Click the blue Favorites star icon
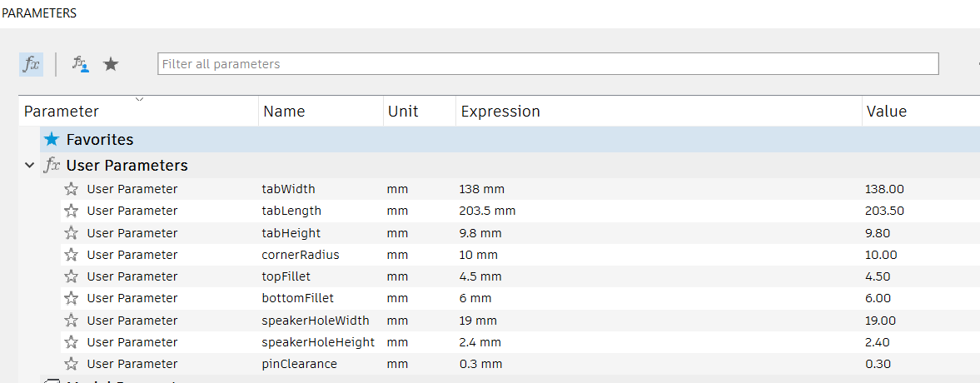Image resolution: width=980 pixels, height=383 pixels. 52,140
